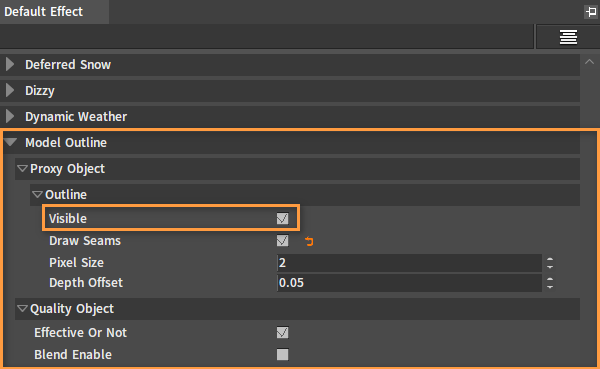Image resolution: width=600 pixels, height=369 pixels.
Task: Increase Depth Offset with up stepper arrow
Action: [550, 279]
